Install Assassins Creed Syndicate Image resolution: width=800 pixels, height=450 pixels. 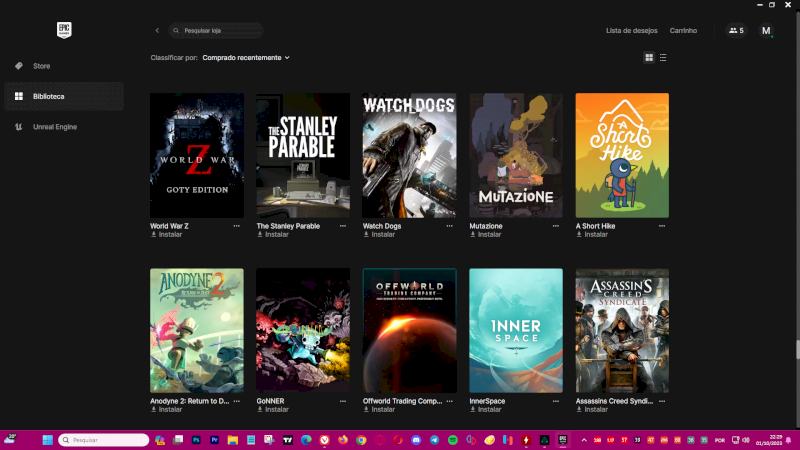click(x=592, y=410)
